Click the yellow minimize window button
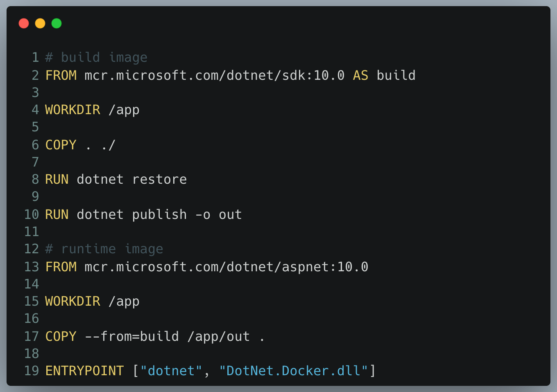This screenshot has height=392, width=557. 40,23
